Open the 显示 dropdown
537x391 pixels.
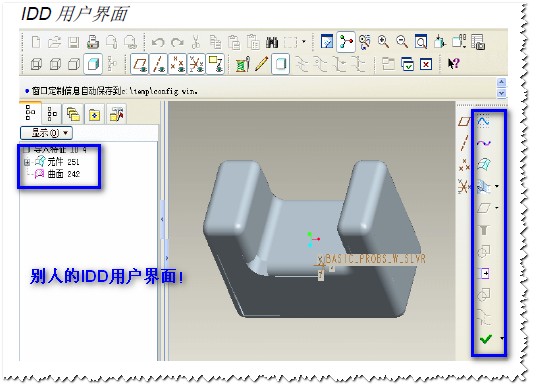click(x=47, y=133)
